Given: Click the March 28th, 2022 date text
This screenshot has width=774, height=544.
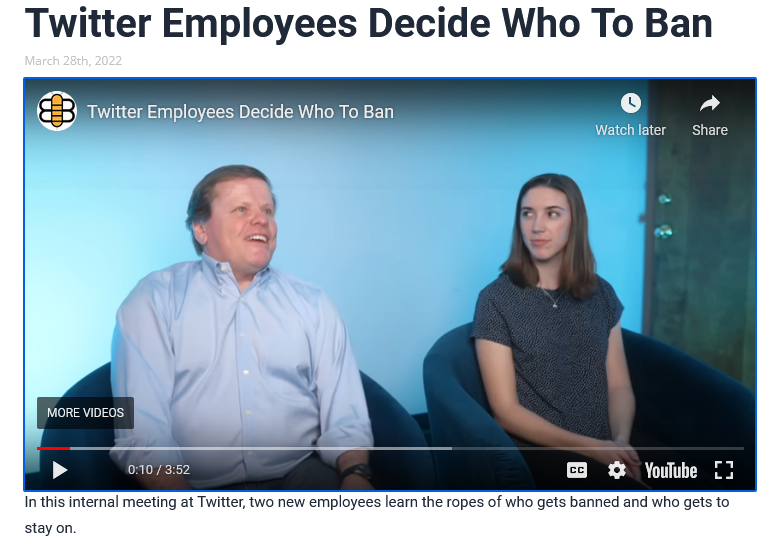Looking at the screenshot, I should point(73,61).
